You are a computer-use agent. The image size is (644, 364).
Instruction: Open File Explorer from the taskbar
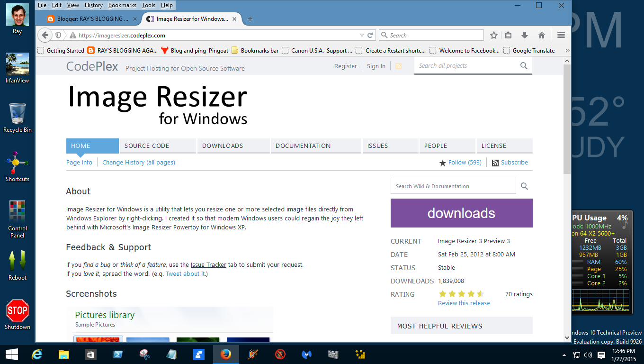(x=64, y=354)
